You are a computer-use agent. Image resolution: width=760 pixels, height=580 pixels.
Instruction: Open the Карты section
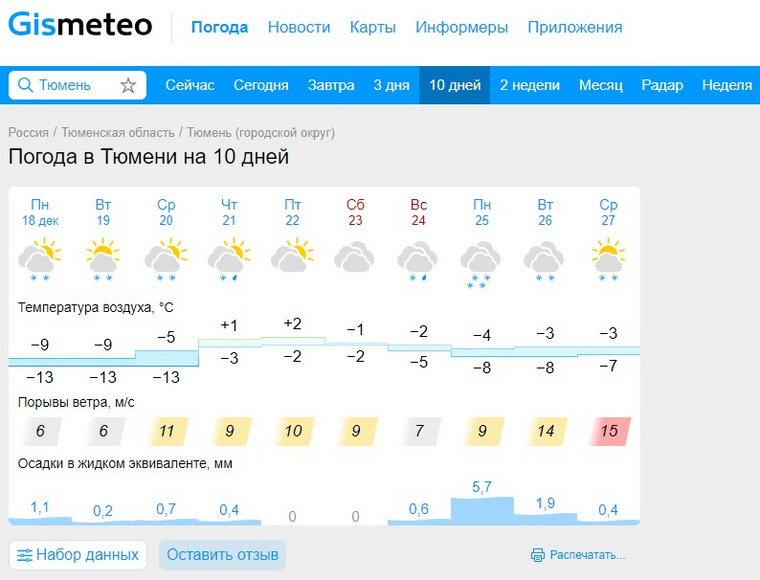pyautogui.click(x=373, y=27)
